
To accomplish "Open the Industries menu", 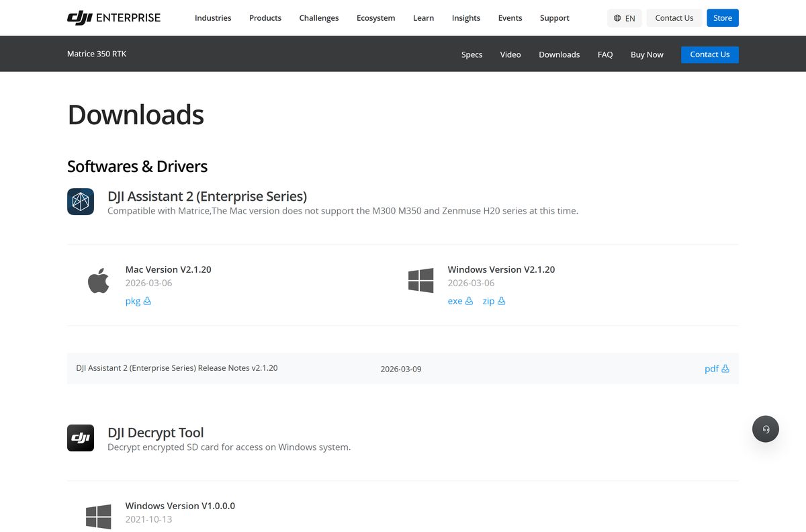I will pos(213,18).
